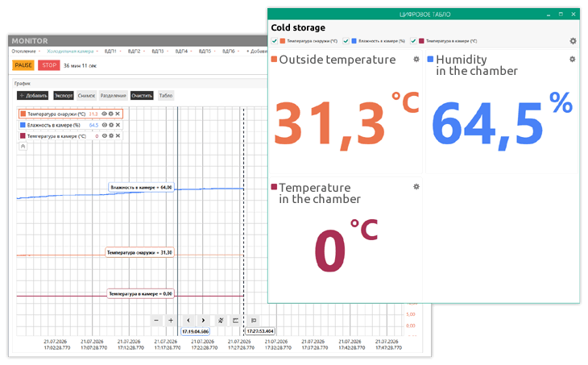Open the main settings gear of the Cold storage panel
Screen dimensions: 588x365
[x=573, y=41]
